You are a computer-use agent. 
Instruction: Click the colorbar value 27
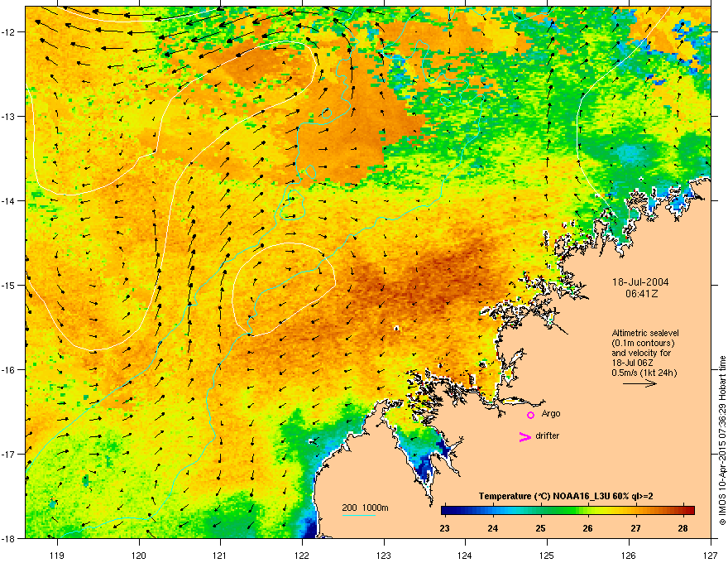pyautogui.click(x=635, y=528)
